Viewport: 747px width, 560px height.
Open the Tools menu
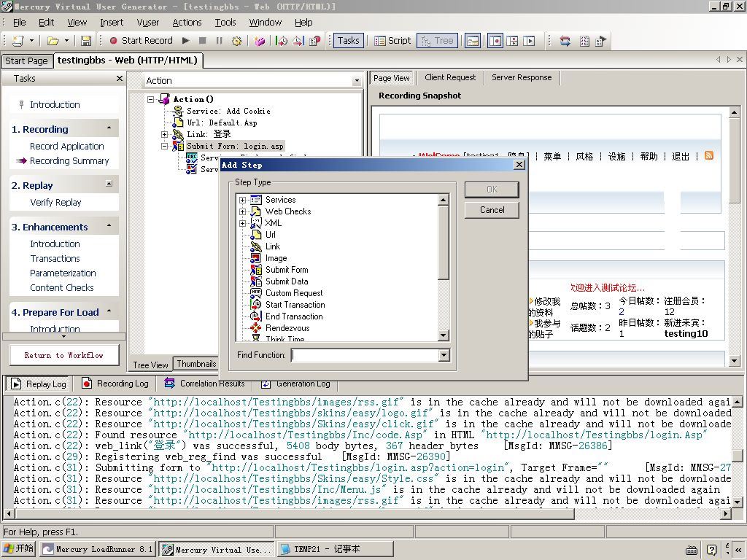pos(225,23)
